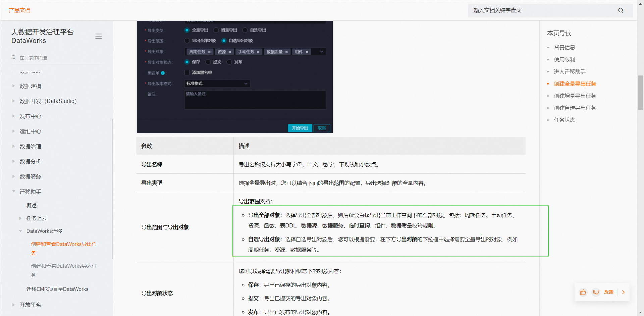Expand the 发布中心 tree node arrow
This screenshot has width=644, height=316.
click(13, 116)
